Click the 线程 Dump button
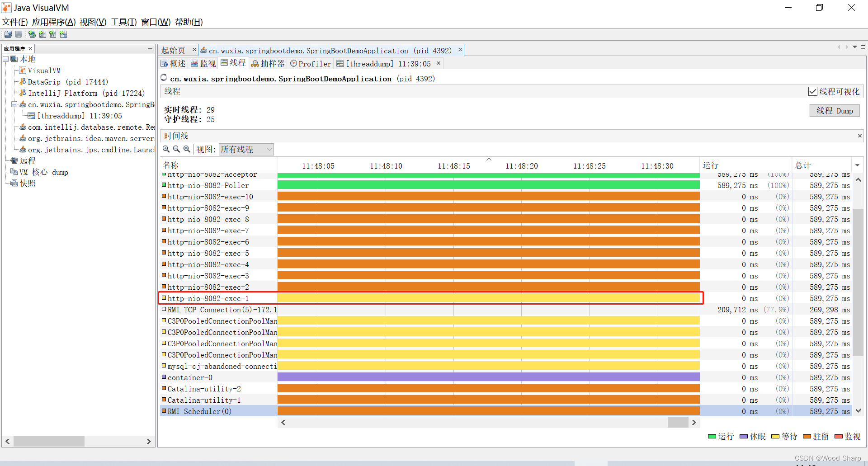The image size is (868, 466). 835,111
